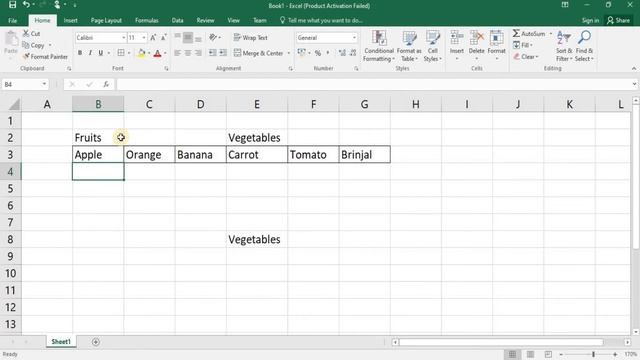
Task: Expand the AutoSum options arrow
Action: click(551, 33)
